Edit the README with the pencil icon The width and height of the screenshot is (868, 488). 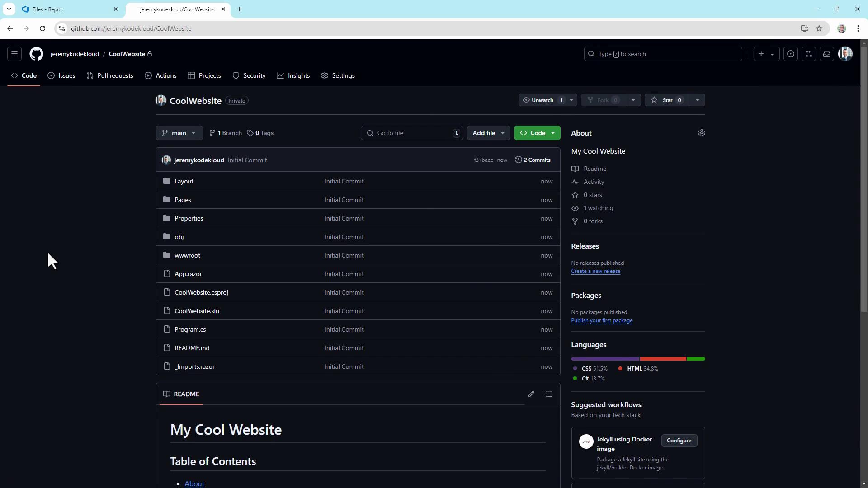point(531,394)
